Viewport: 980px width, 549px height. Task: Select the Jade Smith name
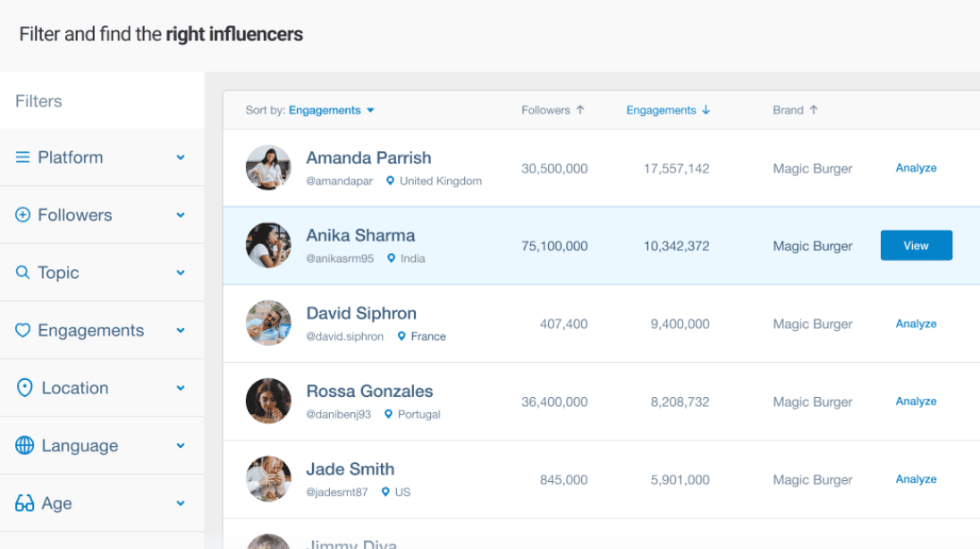[350, 469]
